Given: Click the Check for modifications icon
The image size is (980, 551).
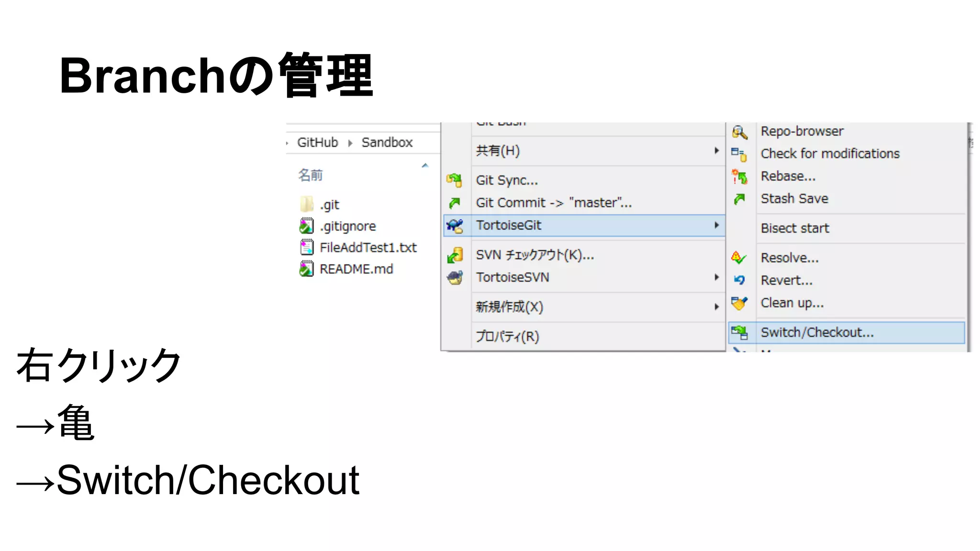Looking at the screenshot, I should point(739,154).
